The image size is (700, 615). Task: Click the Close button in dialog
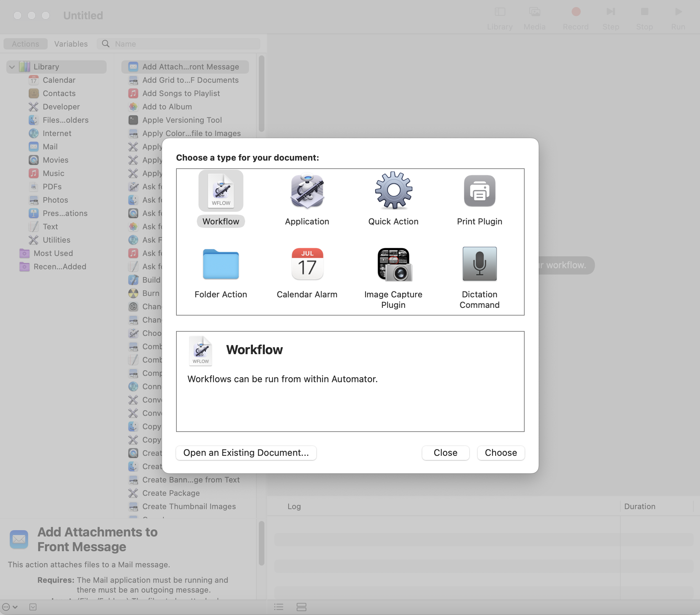tap(445, 453)
